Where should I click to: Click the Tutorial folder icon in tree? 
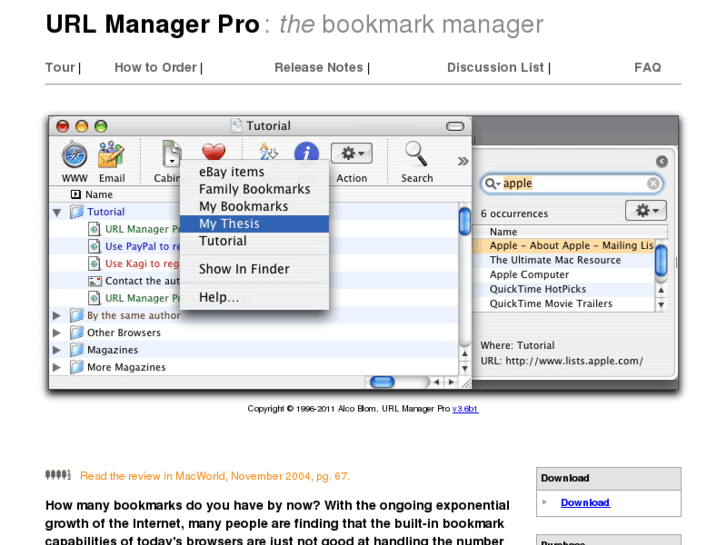(x=77, y=212)
